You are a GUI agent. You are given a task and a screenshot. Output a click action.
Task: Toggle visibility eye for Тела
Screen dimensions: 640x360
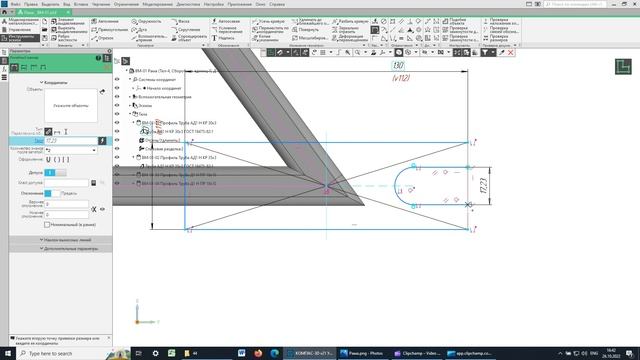117,114
